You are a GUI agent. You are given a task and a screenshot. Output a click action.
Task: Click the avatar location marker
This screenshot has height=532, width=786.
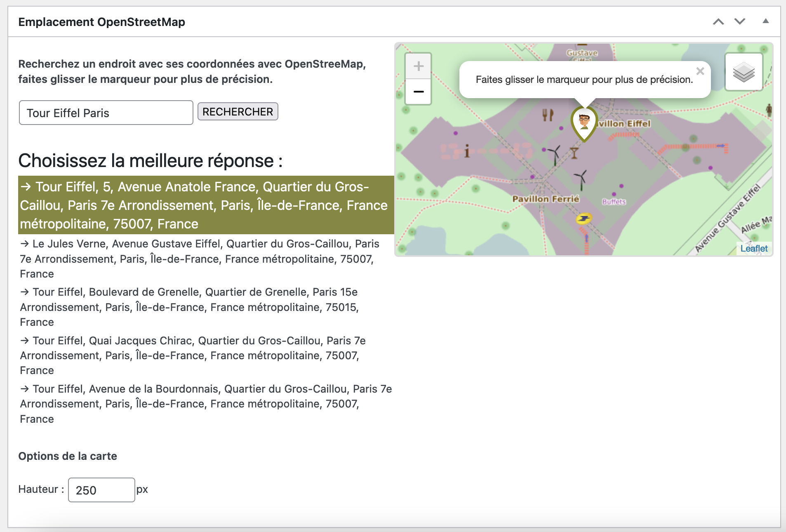click(x=584, y=124)
